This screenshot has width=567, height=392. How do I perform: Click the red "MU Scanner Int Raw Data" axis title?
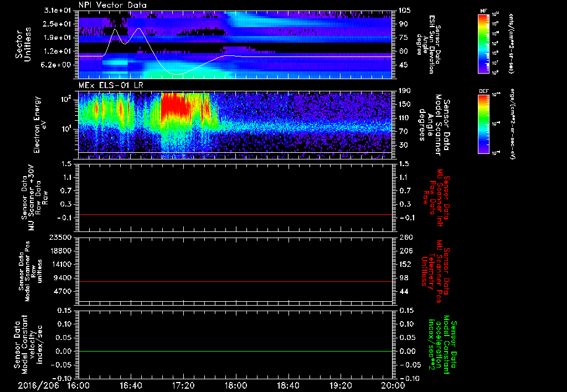tap(436, 198)
